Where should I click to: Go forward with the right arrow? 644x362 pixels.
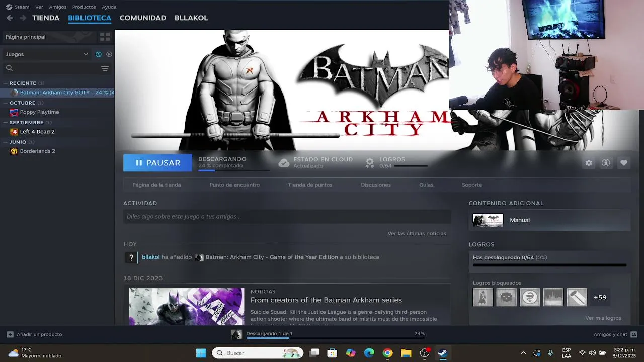(23, 18)
